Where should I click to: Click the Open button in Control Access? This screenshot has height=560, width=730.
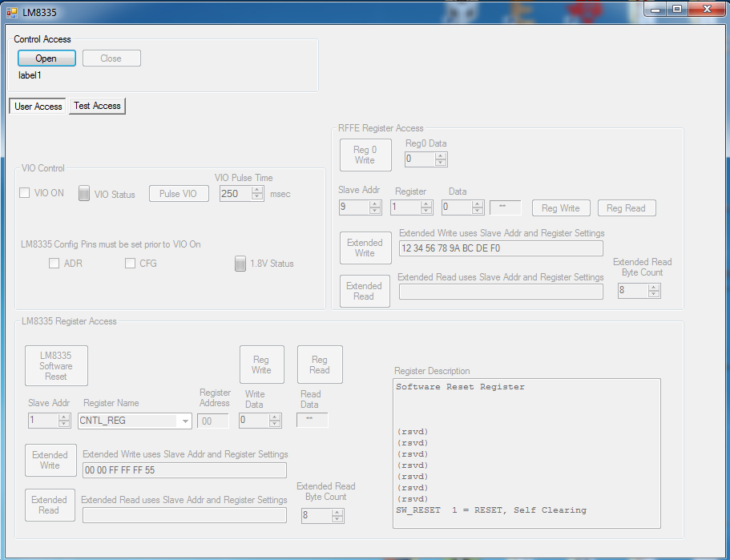click(46, 58)
